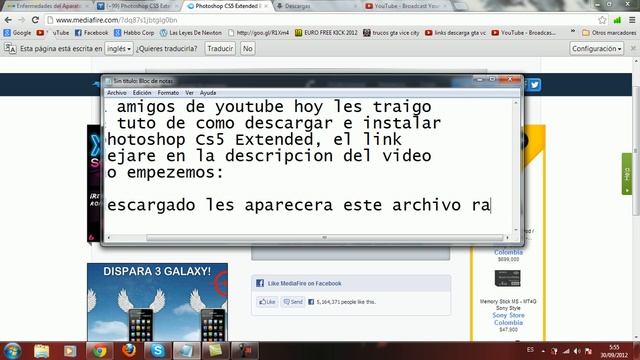Switch to the Descargas tab
This screenshot has width=640, height=360.
click(x=313, y=6)
